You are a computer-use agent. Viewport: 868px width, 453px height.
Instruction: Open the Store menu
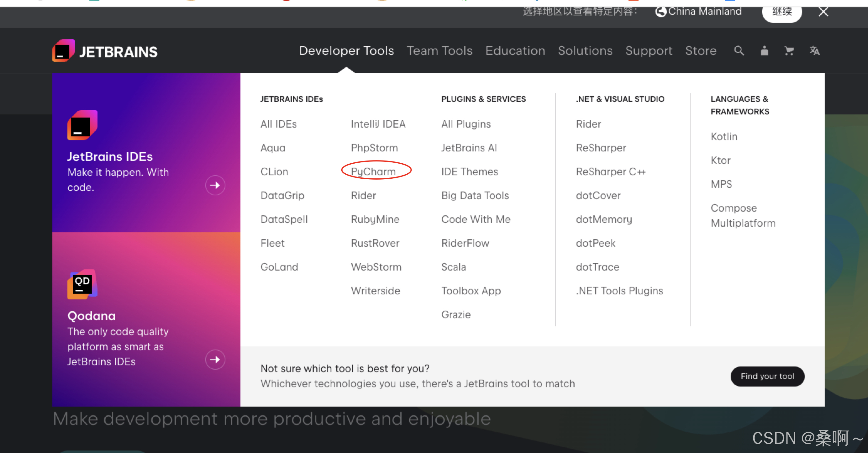pyautogui.click(x=701, y=50)
